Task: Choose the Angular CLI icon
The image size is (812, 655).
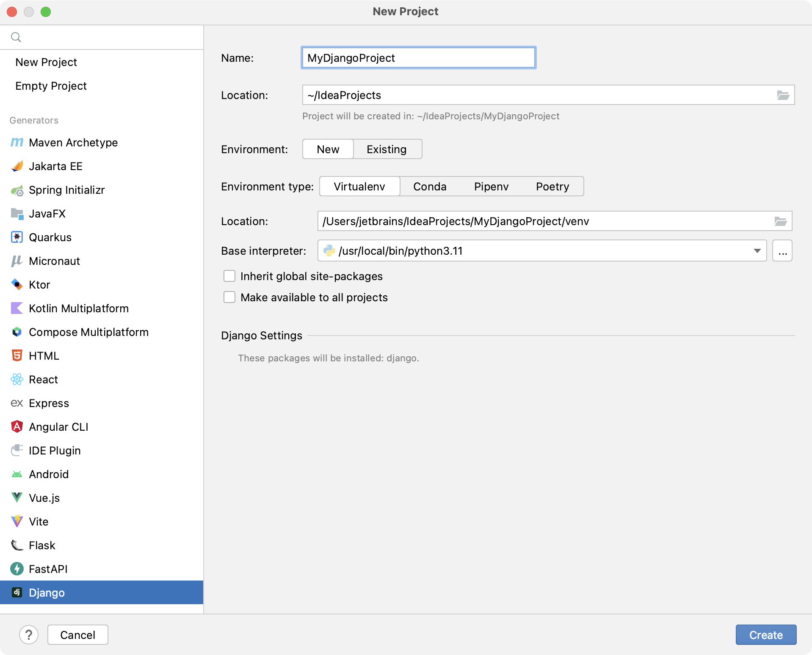Action: [17, 427]
